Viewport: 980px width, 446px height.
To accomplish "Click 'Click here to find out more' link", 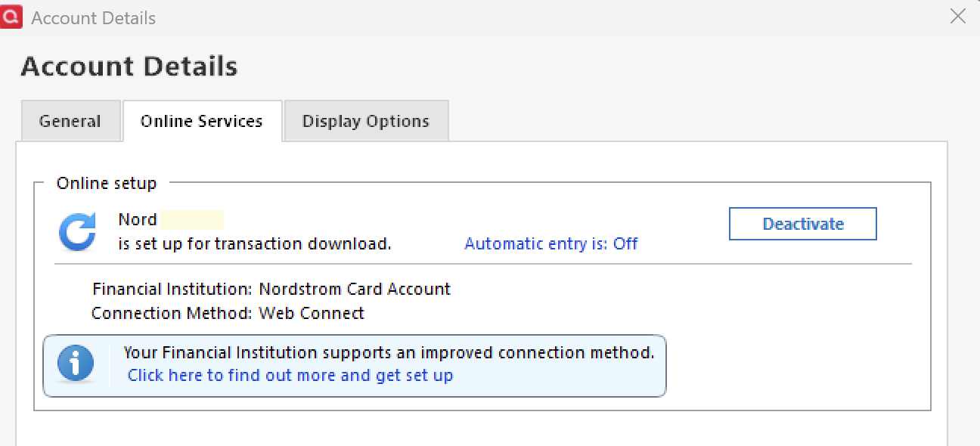I will pyautogui.click(x=290, y=375).
